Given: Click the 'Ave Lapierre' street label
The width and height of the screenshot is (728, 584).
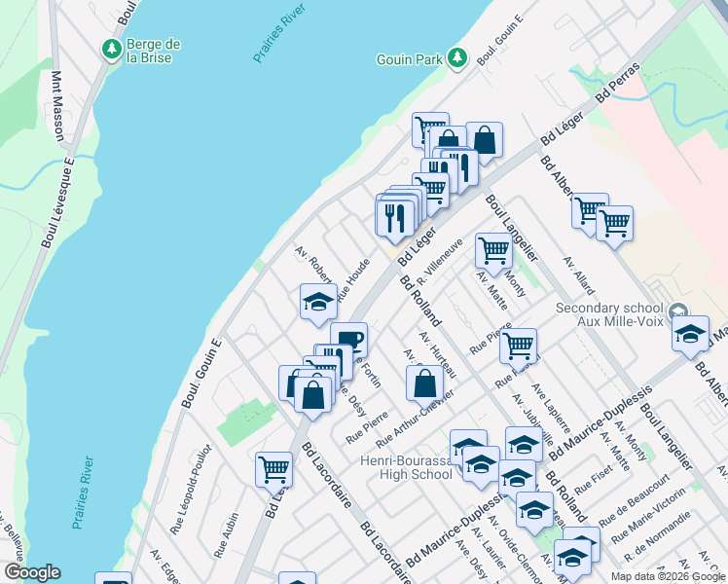Looking at the screenshot, I should point(551,408).
